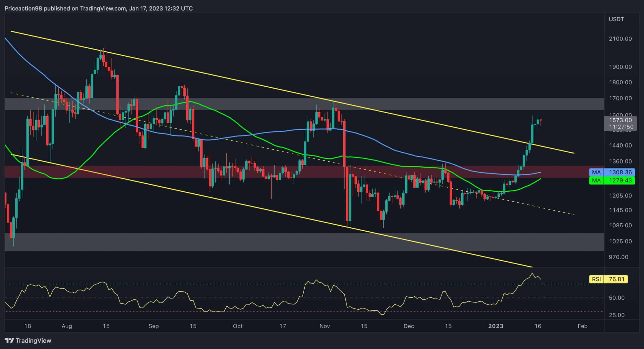Click the Nov time axis label

(325, 326)
